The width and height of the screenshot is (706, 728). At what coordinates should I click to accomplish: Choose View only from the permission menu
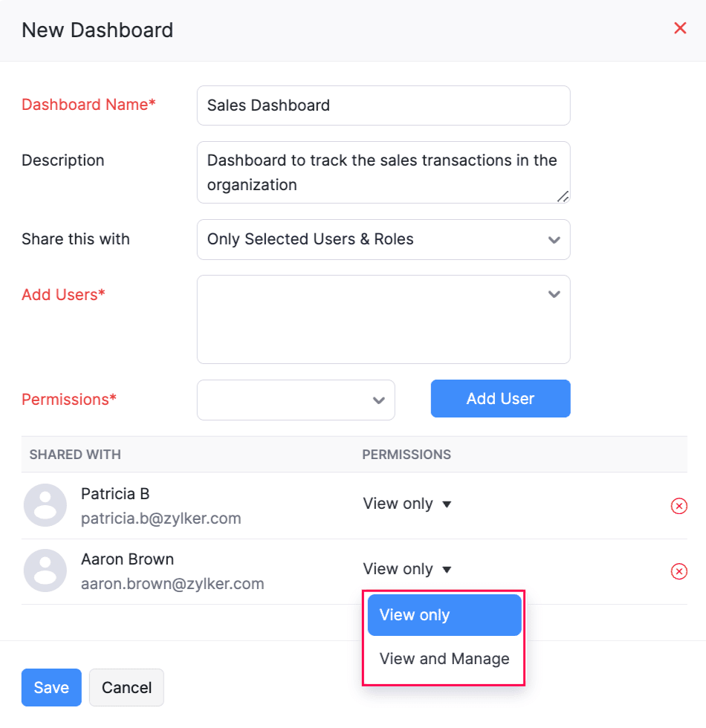tap(444, 615)
